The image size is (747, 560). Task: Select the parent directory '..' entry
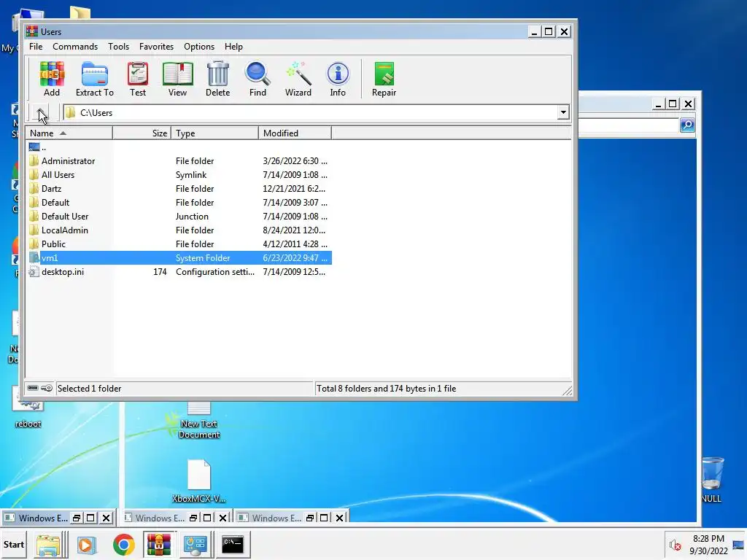(x=37, y=147)
